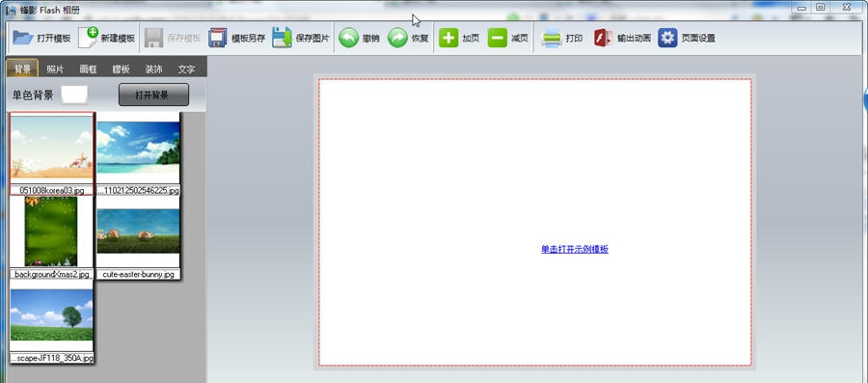The height and width of the screenshot is (383, 868).
Task: Open 页面设置 page settings gear
Action: tap(667, 38)
